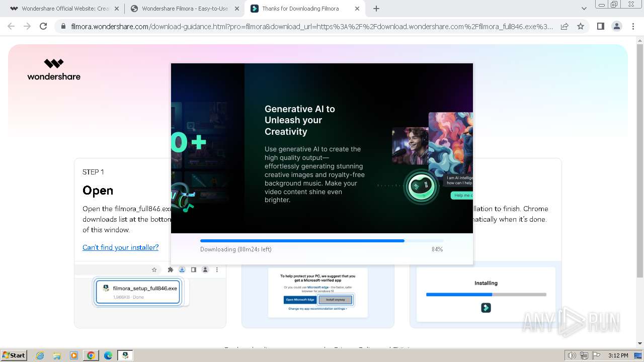This screenshot has width=644, height=362.
Task: Open File Explorer from taskbar
Action: click(x=57, y=355)
